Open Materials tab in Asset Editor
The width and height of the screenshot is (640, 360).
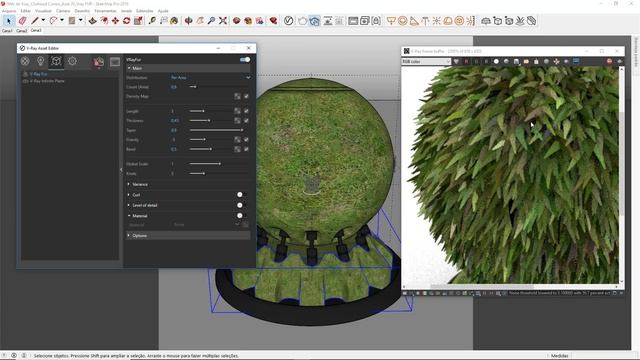coord(25,61)
